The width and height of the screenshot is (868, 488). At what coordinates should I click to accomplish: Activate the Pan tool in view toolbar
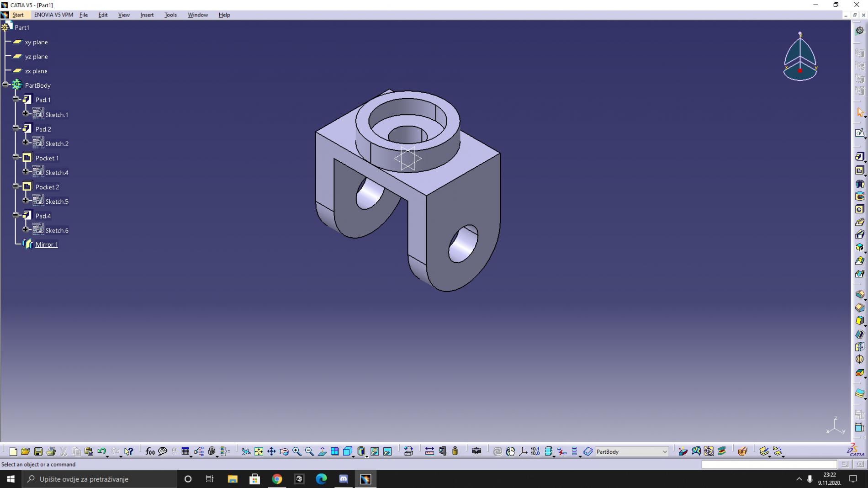(x=271, y=451)
